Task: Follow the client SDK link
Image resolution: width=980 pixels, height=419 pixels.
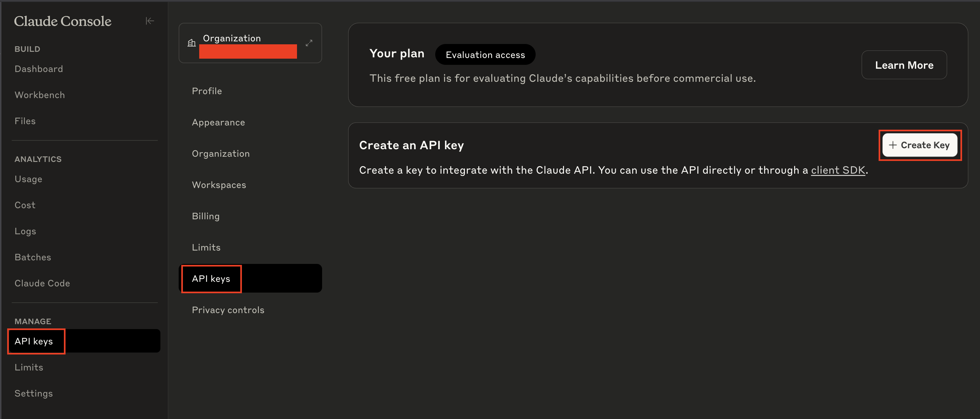Action: pos(838,170)
